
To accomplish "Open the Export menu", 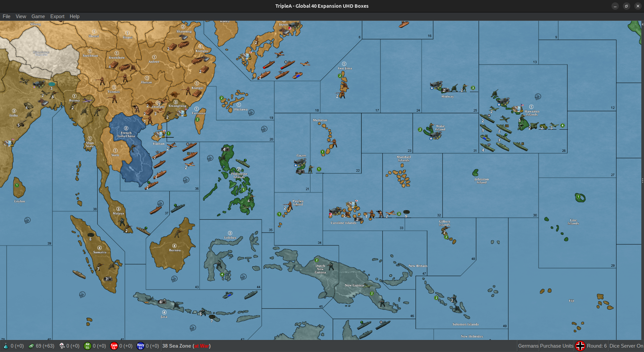I will (57, 16).
